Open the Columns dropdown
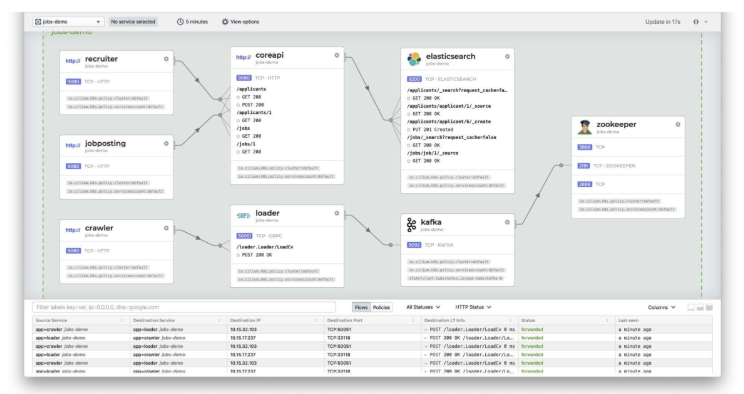The width and height of the screenshot is (744, 394). [x=661, y=308]
